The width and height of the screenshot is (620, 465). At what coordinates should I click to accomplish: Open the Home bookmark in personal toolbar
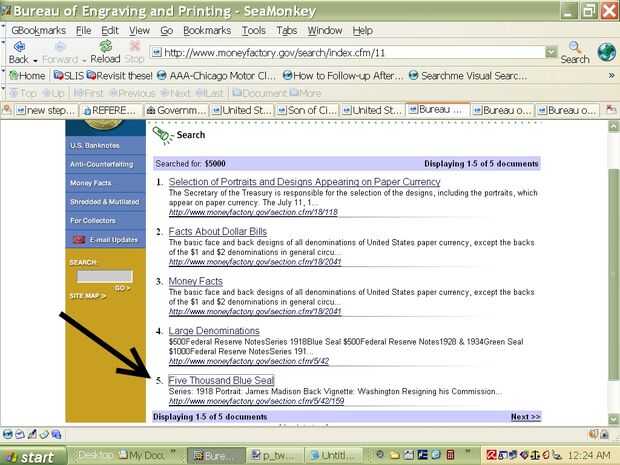27,76
